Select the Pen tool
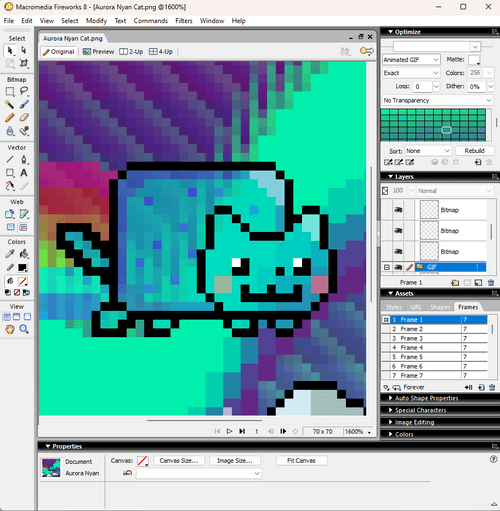Viewport: 500px width, 511px height. click(24, 159)
